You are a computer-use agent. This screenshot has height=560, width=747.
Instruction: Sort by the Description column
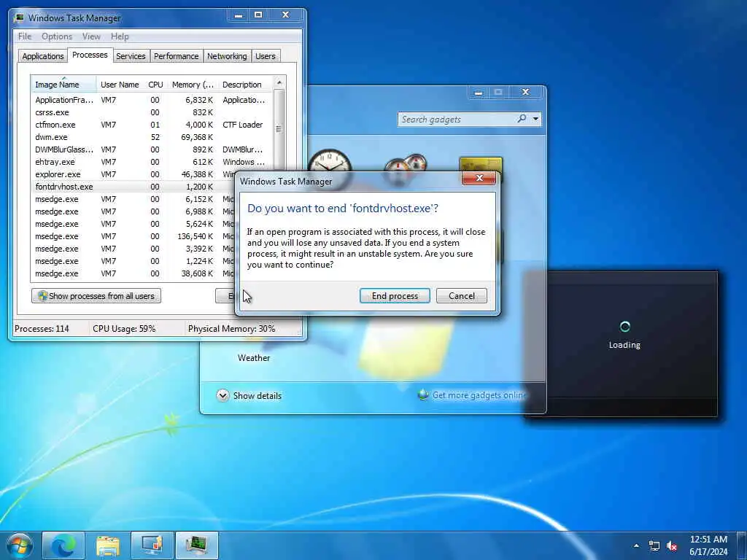pos(245,85)
